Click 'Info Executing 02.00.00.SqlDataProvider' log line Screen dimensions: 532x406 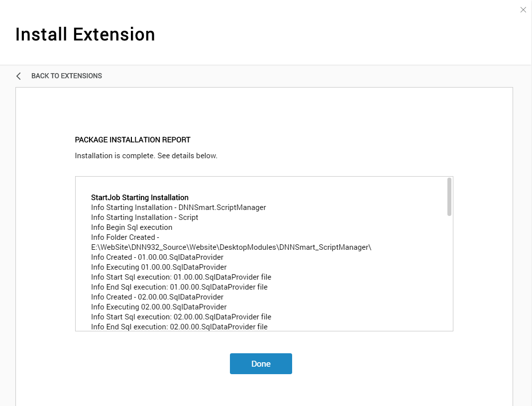pyautogui.click(x=159, y=307)
